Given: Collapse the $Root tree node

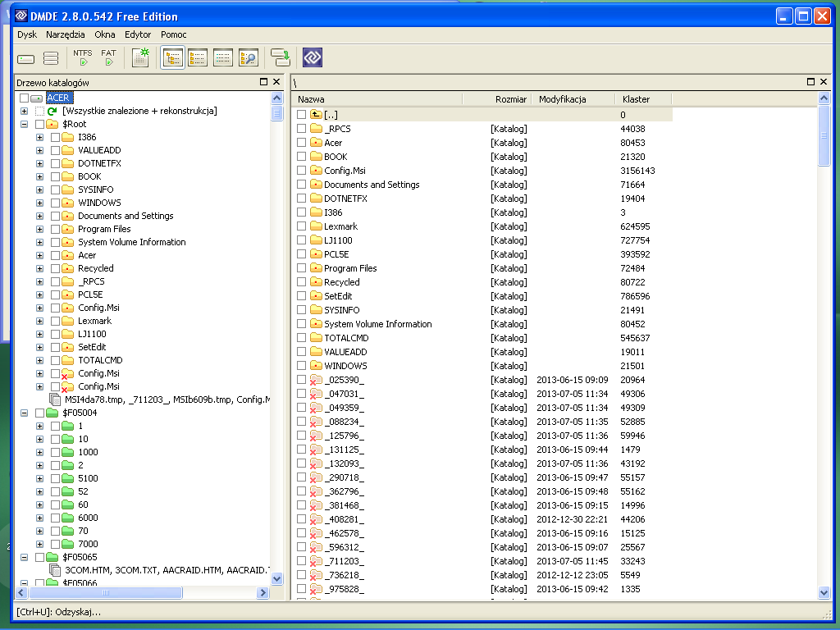Looking at the screenshot, I should coord(24,125).
